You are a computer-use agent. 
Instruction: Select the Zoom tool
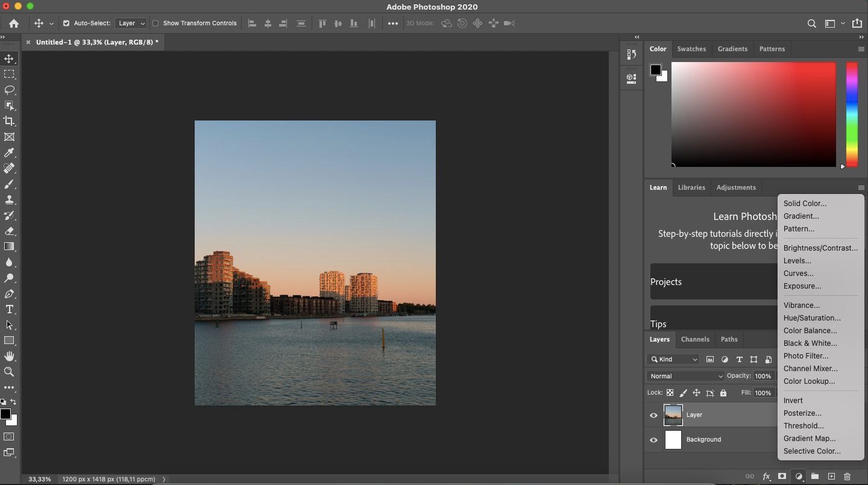(9, 372)
